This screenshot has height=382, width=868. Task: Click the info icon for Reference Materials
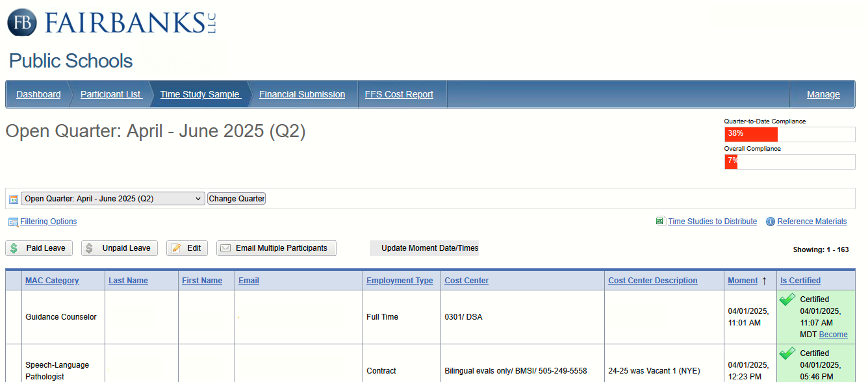coord(771,222)
